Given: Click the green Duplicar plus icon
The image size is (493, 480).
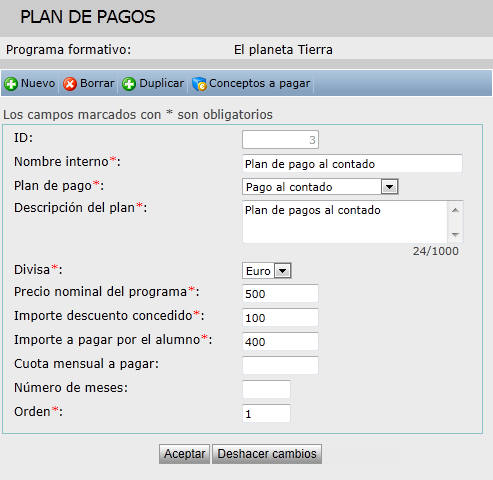Looking at the screenshot, I should tap(129, 84).
